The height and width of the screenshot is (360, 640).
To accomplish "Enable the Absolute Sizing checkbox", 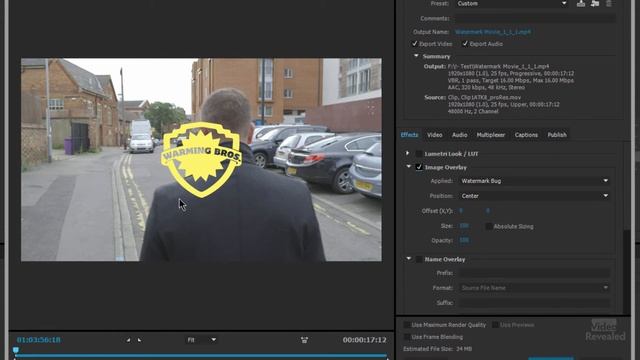I will [489, 226].
